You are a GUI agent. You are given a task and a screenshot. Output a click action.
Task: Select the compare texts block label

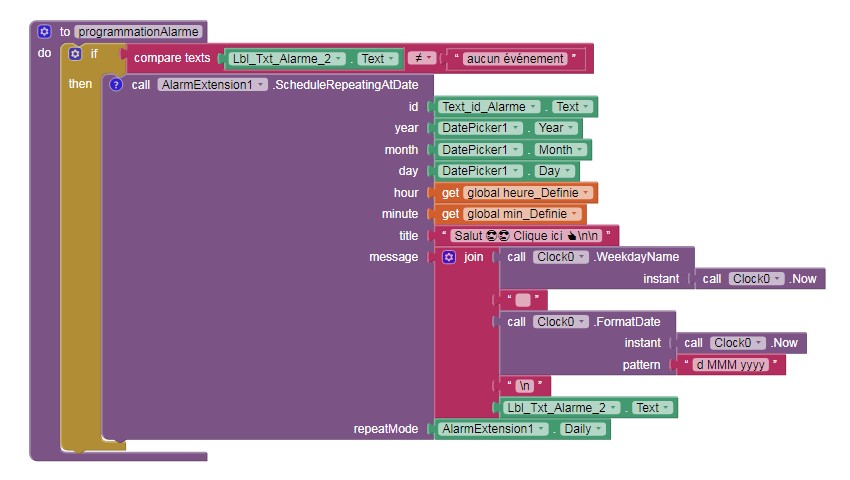[x=172, y=58]
